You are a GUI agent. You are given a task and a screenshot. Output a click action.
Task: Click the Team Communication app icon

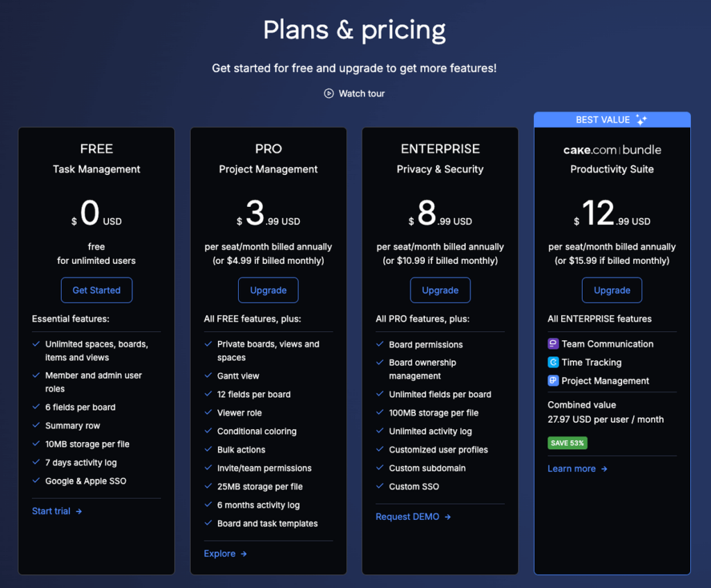tap(552, 344)
